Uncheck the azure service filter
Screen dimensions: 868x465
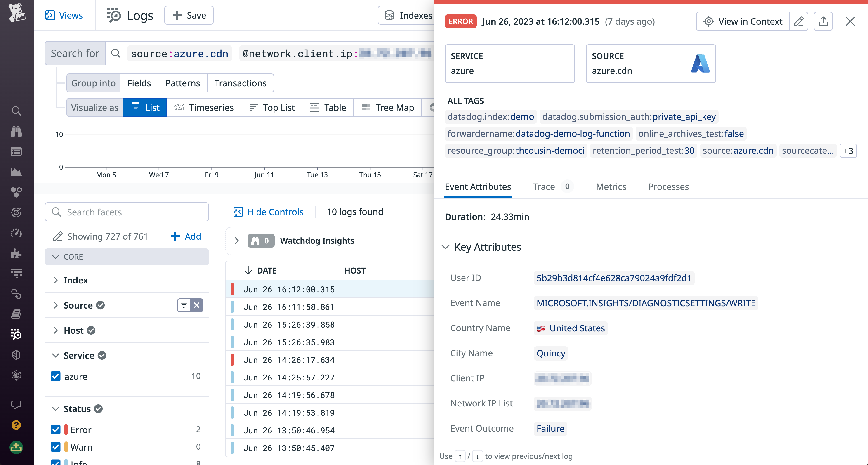(56, 376)
